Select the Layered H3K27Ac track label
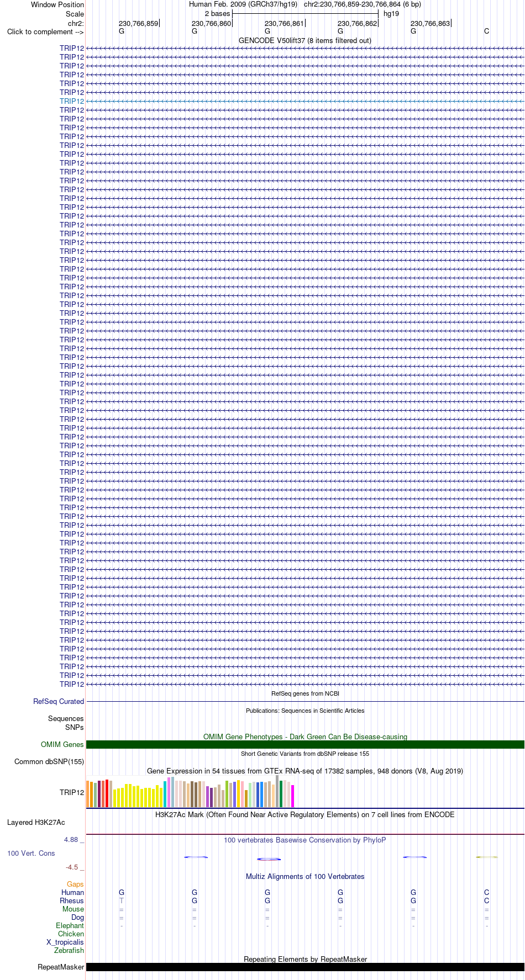The image size is (525, 980). 36,823
